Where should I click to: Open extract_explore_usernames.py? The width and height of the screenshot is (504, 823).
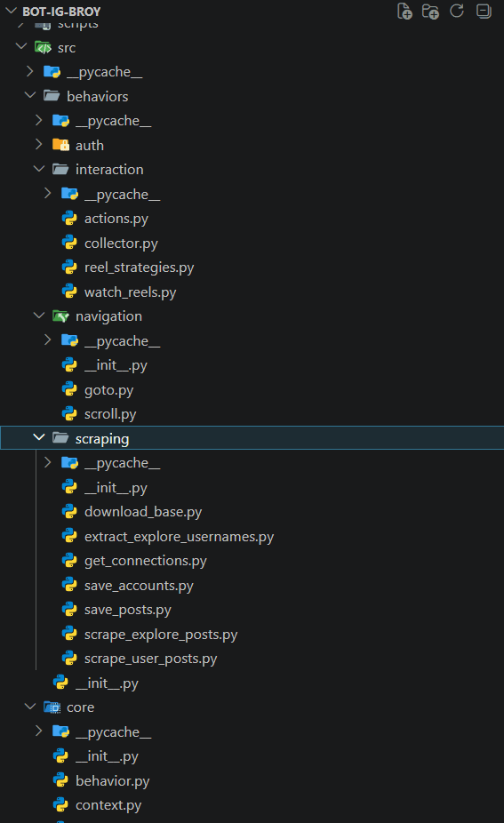(x=179, y=537)
